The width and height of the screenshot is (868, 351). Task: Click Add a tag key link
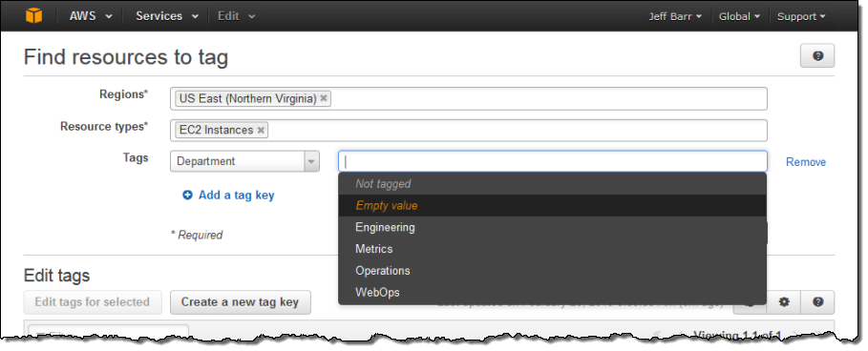coord(237,195)
